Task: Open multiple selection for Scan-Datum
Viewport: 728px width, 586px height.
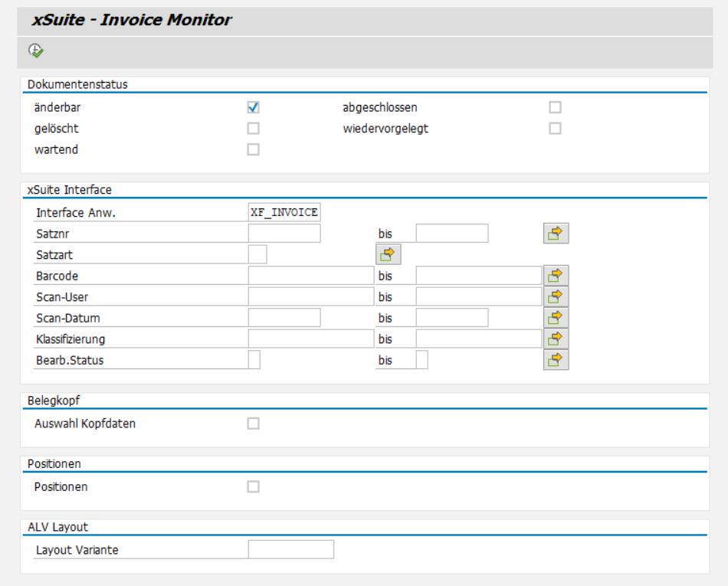Action: [556, 317]
